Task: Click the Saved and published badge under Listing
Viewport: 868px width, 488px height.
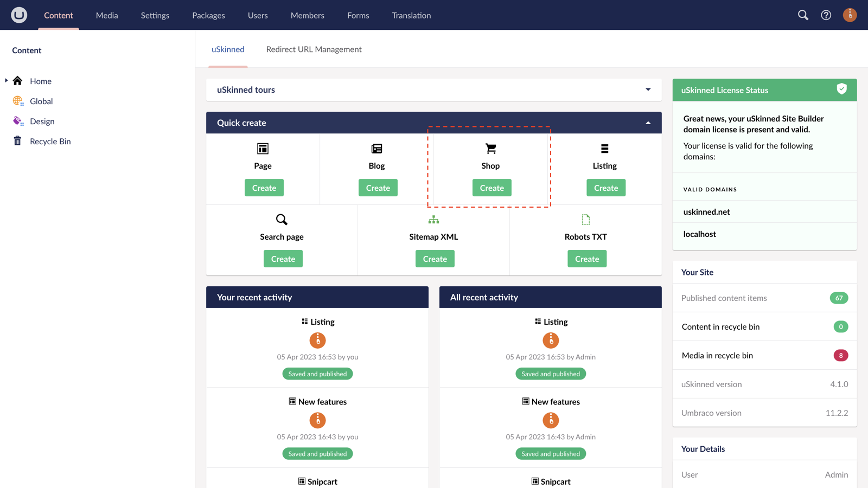Action: coord(317,374)
